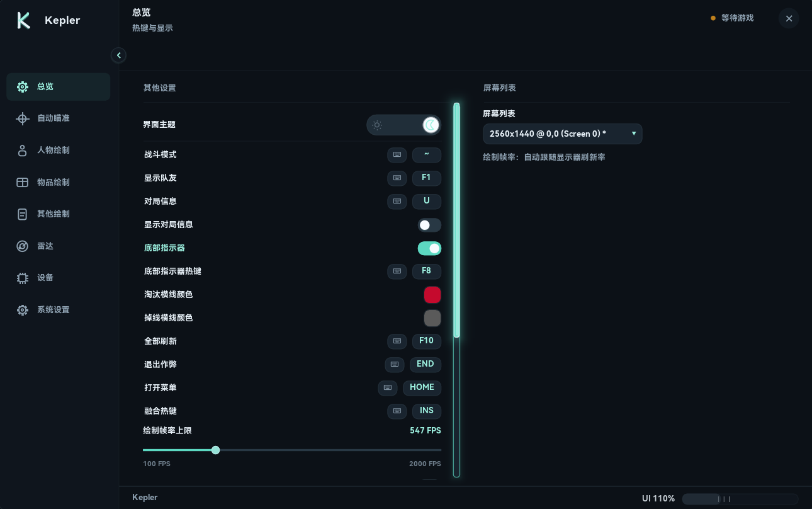
Task: Click the 其他设置 section heading
Action: coord(159,88)
